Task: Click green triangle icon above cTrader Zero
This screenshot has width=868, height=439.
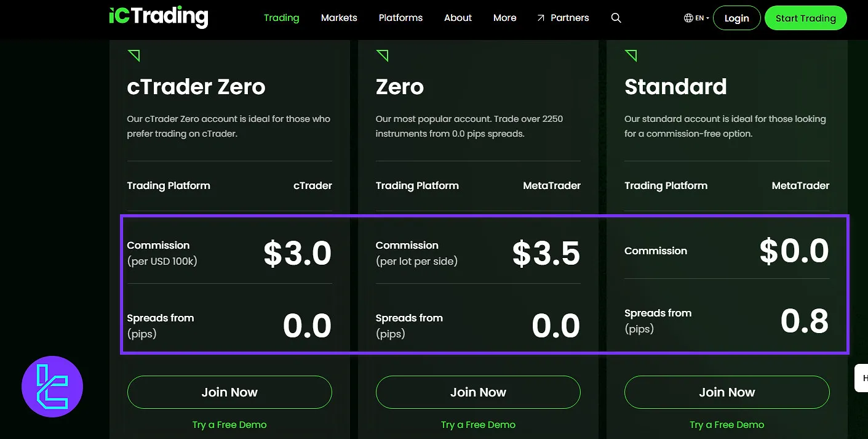Action: click(133, 56)
